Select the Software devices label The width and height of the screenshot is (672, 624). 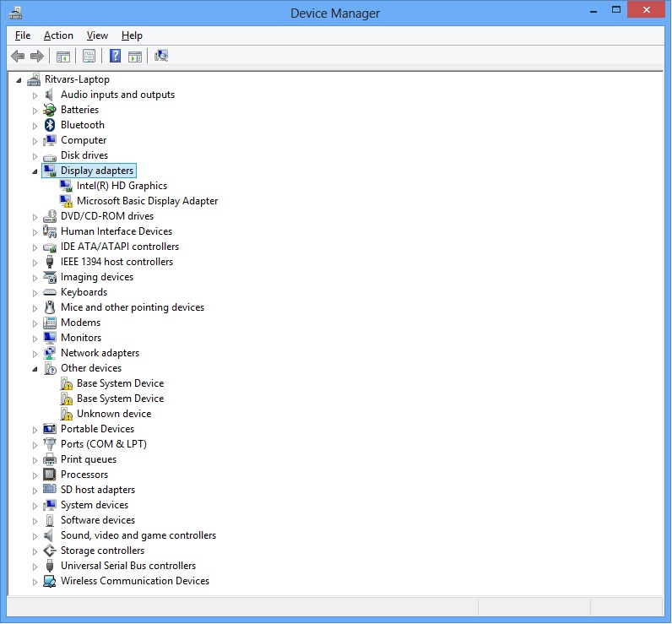point(98,520)
